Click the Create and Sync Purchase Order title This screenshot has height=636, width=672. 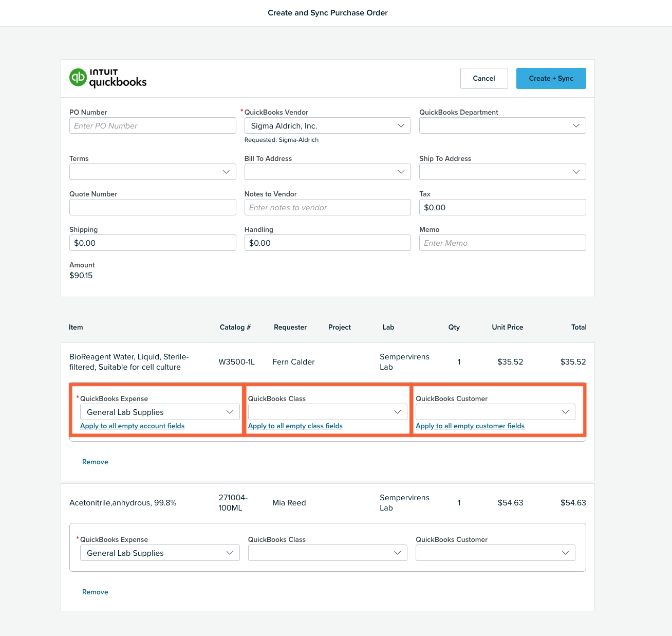click(328, 13)
